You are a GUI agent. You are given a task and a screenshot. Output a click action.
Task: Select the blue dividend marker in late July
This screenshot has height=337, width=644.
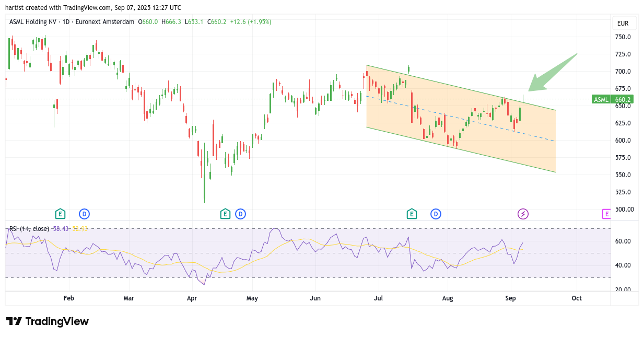(x=436, y=214)
